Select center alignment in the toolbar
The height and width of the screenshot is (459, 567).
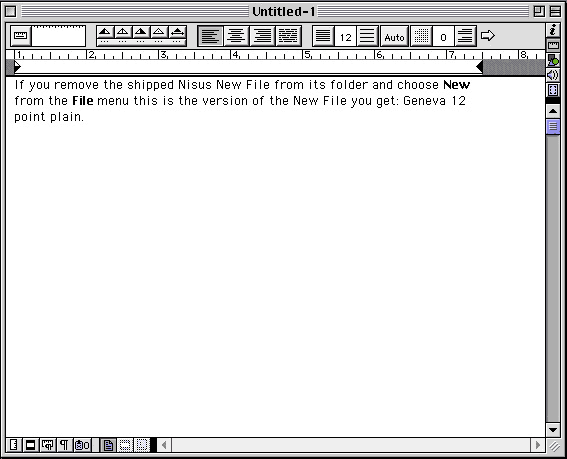(236, 36)
